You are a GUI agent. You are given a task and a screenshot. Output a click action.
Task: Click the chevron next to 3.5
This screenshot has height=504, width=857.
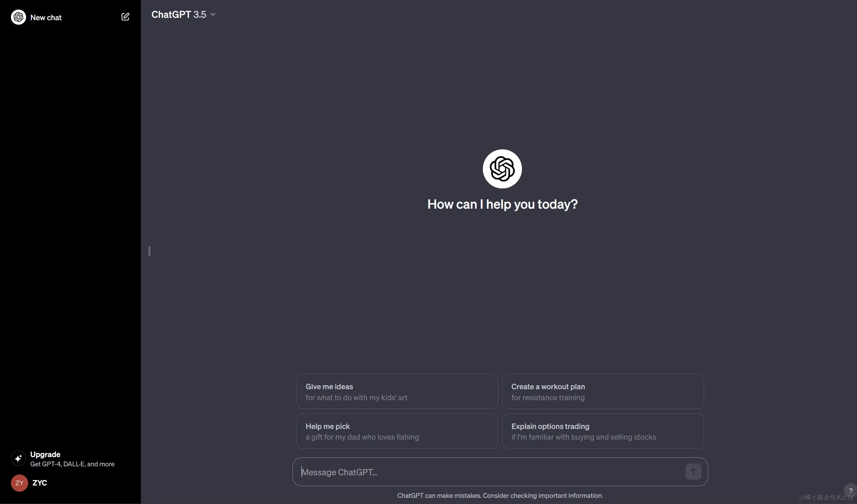tap(213, 14)
